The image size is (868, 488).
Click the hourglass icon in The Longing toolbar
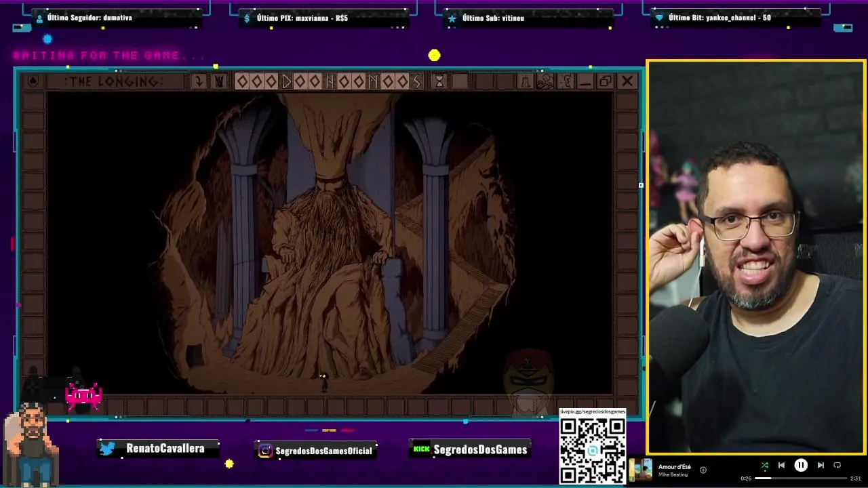pos(439,81)
